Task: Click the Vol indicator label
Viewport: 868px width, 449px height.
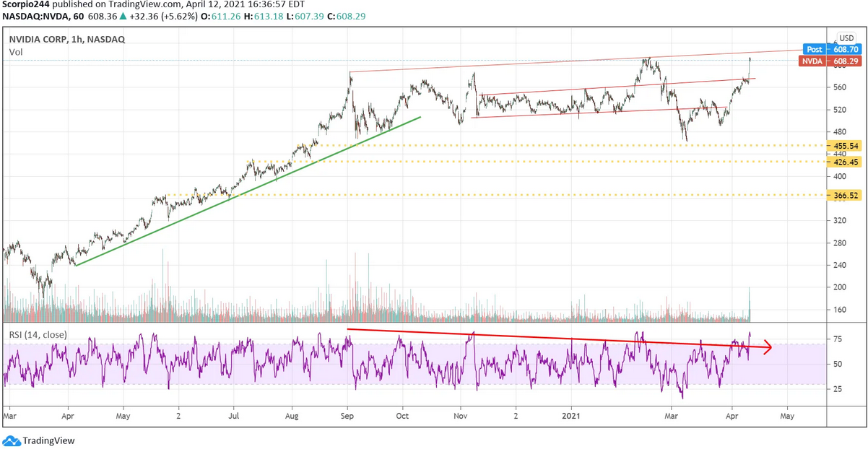Action: (x=16, y=53)
